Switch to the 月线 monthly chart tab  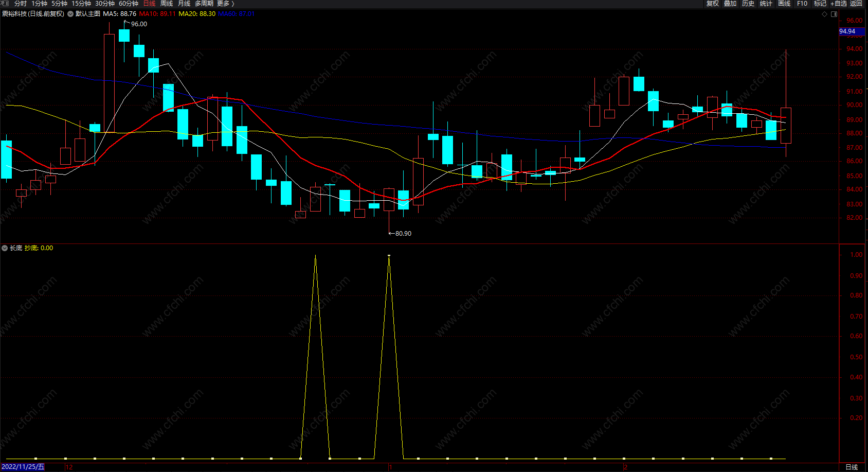[x=184, y=4]
